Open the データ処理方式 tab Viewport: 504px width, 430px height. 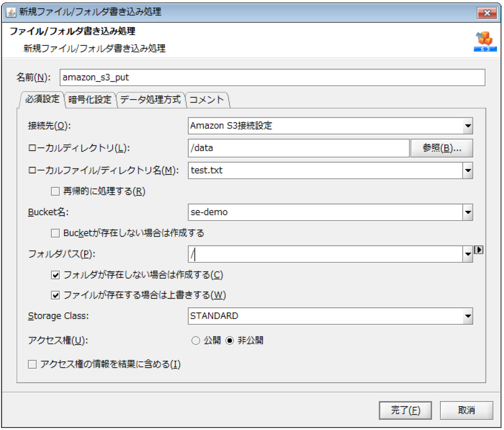pyautogui.click(x=150, y=99)
